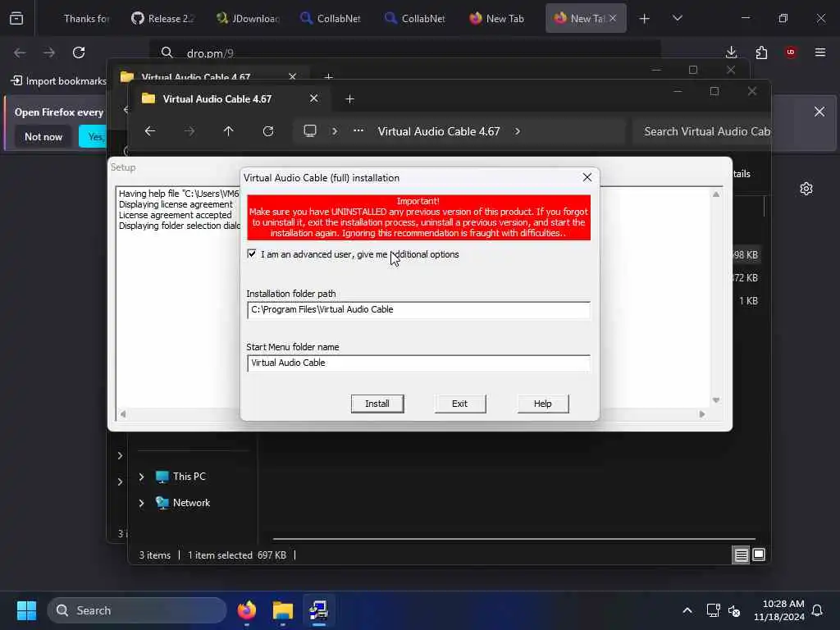Viewport: 840px width, 630px height.
Task: Dismiss the Firefox notification bar
Action: [x=819, y=112]
